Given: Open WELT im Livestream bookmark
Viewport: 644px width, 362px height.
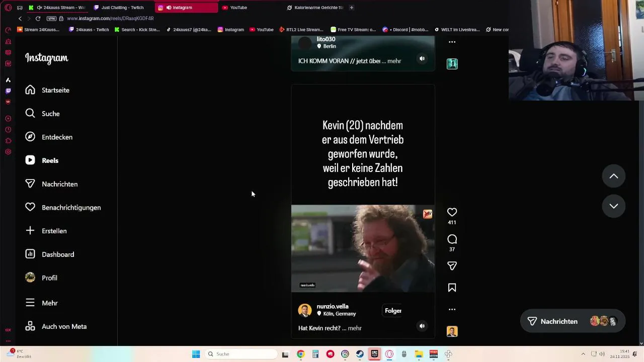Looking at the screenshot, I should pos(457,30).
